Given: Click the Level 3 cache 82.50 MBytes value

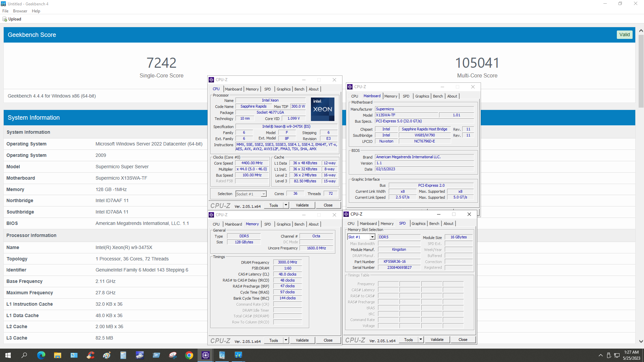Looking at the screenshot, I should pos(305,181).
